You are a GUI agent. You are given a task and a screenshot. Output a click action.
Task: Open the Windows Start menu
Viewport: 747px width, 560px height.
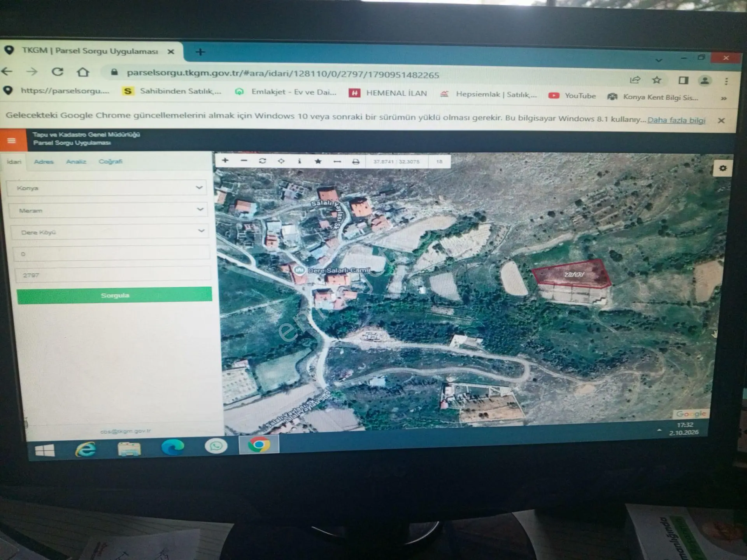click(45, 451)
